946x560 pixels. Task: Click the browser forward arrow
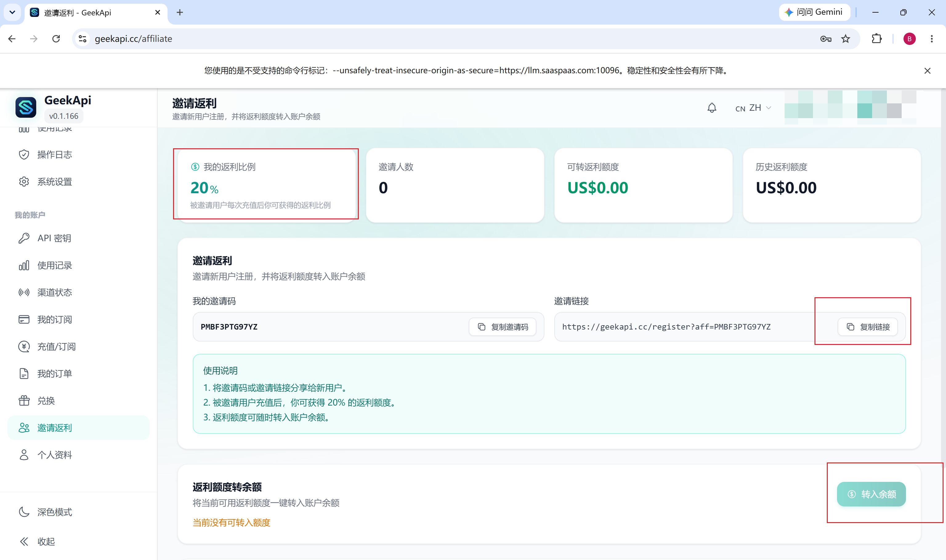tap(34, 39)
